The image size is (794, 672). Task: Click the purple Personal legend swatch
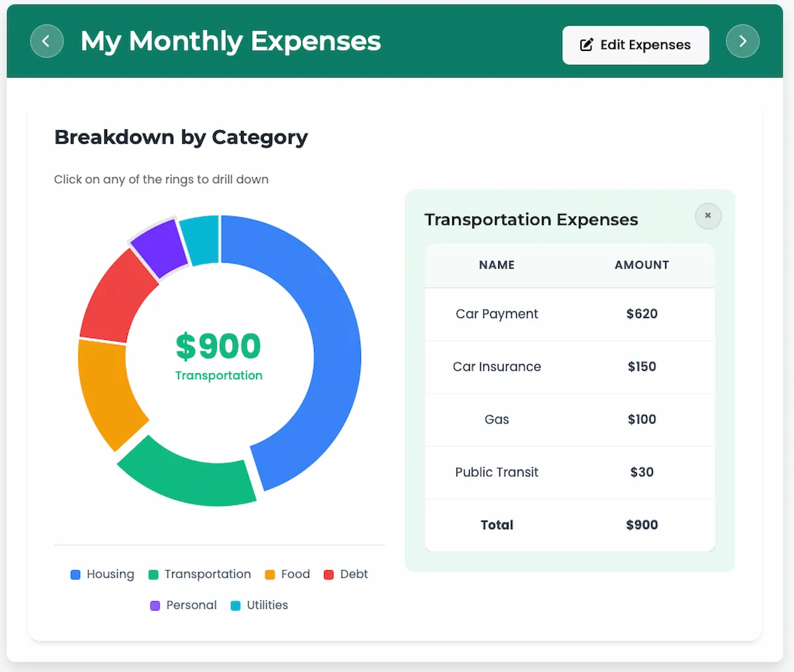[x=154, y=605]
